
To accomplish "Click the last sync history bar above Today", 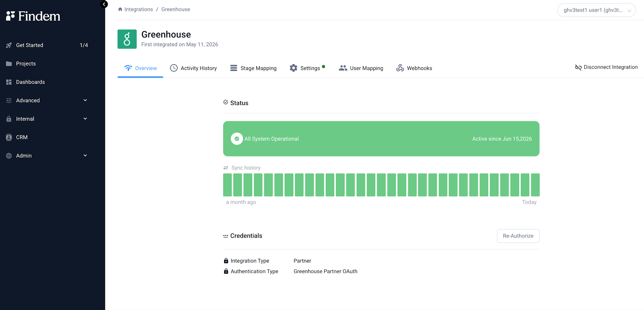I will [x=535, y=185].
